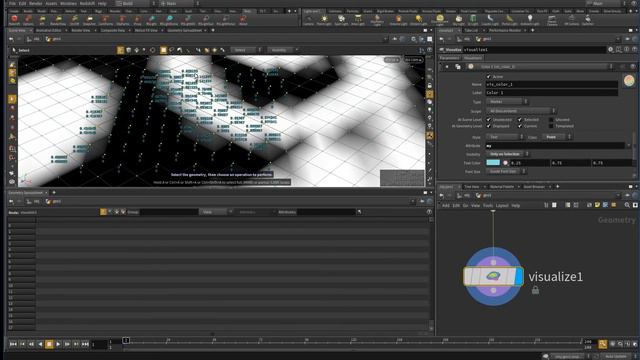Viewport: 640px width, 360px height.
Task: Switch to the Tree View tab
Action: pyautogui.click(x=471, y=187)
